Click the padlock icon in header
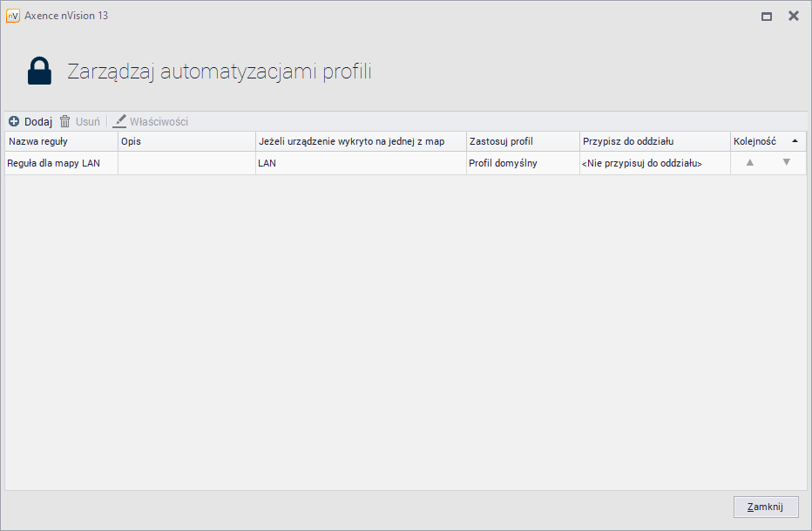 click(x=39, y=71)
